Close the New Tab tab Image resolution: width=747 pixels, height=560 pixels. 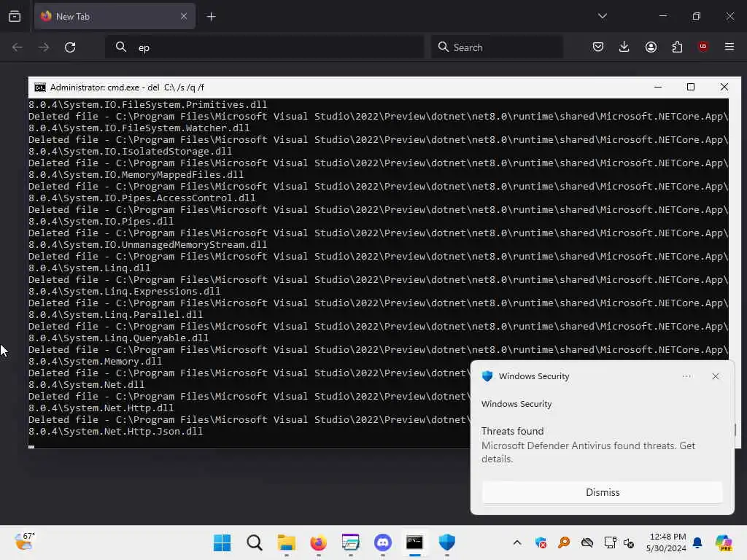coord(183,16)
